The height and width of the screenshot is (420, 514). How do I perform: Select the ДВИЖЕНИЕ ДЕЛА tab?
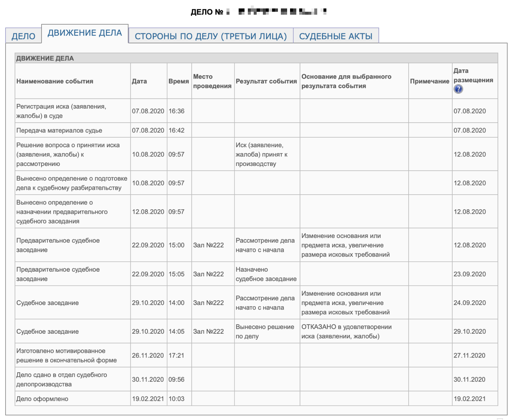[85, 33]
